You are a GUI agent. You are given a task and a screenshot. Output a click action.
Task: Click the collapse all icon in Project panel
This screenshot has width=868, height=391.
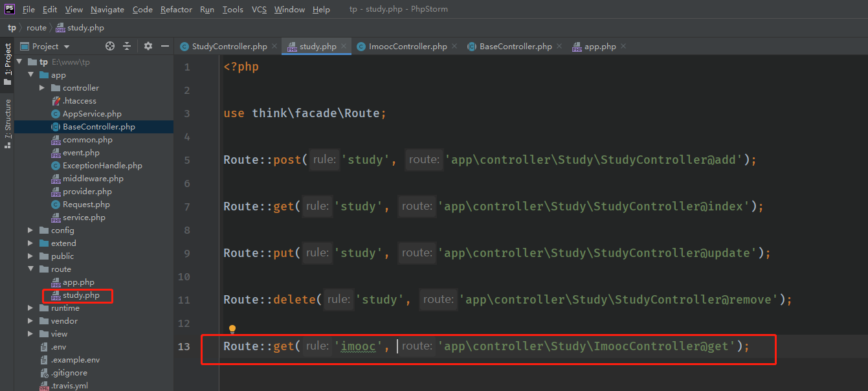pyautogui.click(x=127, y=46)
